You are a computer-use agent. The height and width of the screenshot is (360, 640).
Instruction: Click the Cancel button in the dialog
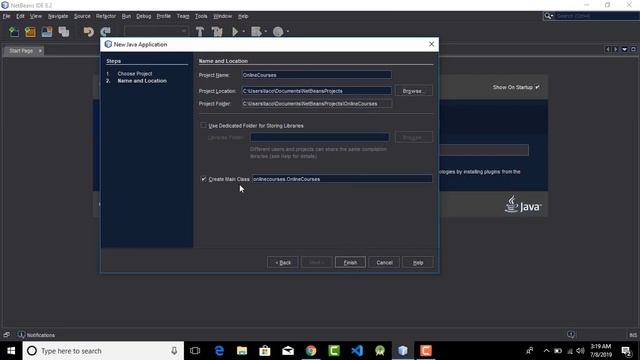click(x=384, y=262)
